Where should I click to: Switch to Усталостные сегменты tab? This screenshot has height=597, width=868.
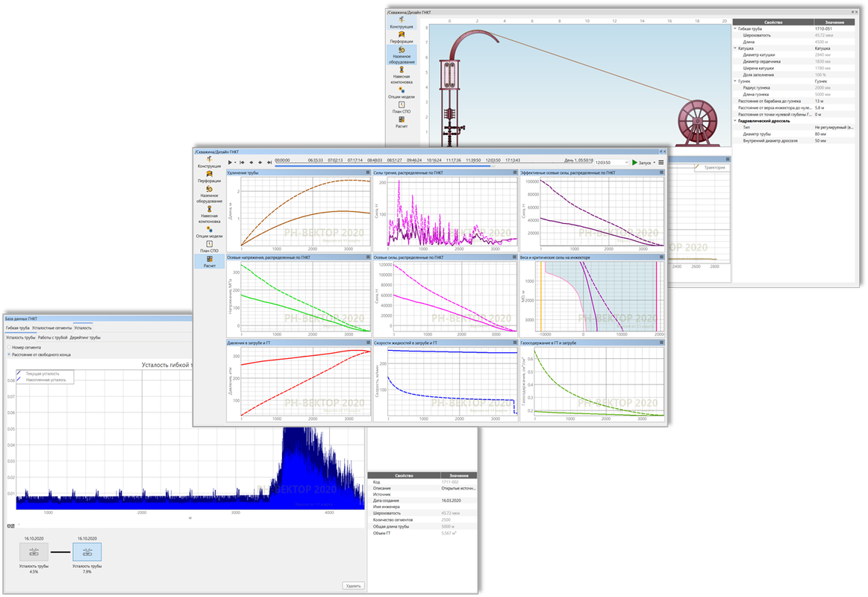[x=52, y=328]
